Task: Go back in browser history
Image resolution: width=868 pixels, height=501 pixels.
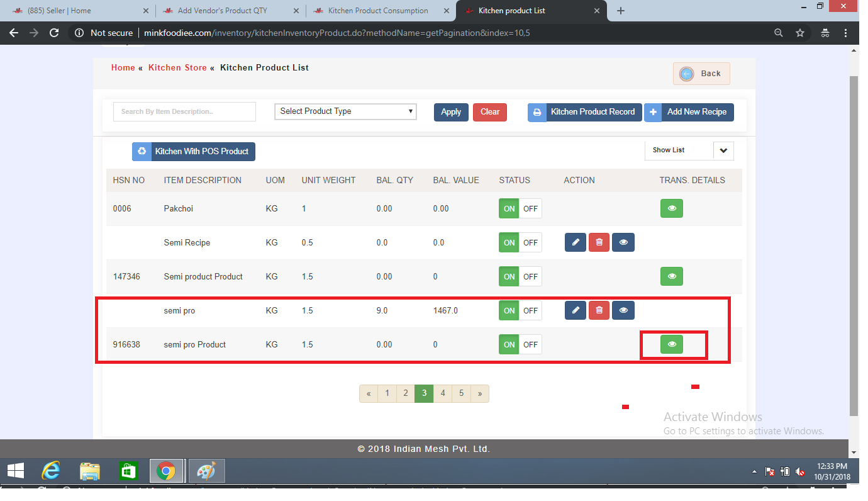Action: tap(14, 33)
